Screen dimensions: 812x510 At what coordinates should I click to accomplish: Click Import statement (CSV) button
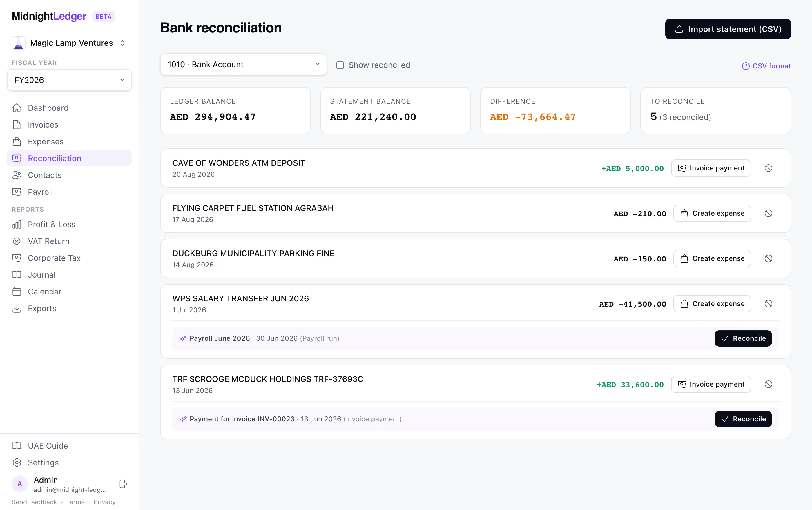tap(728, 29)
